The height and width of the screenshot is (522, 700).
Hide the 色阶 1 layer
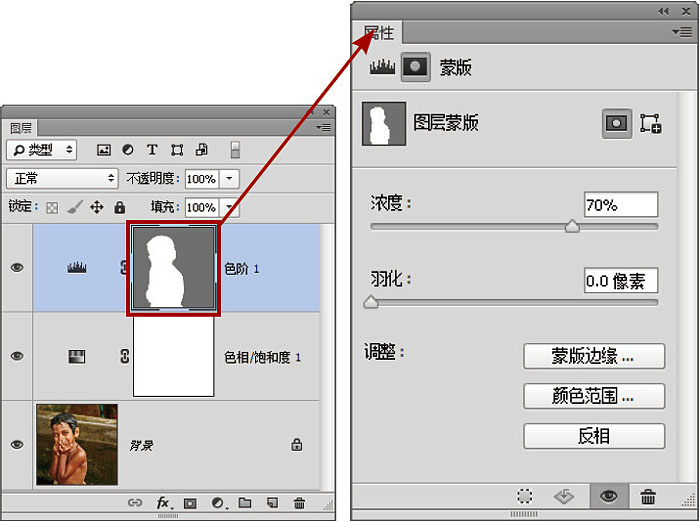17,267
